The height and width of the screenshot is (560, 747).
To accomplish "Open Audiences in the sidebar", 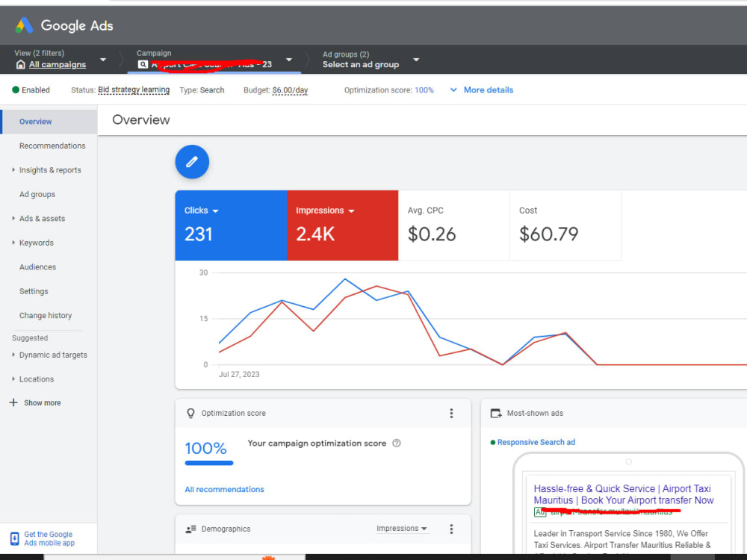I will tap(37, 267).
